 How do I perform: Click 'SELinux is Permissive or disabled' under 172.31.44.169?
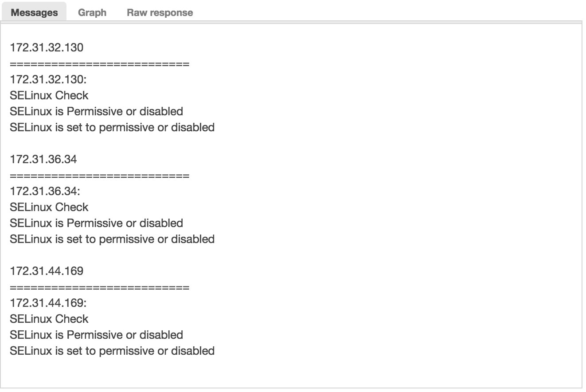point(96,335)
